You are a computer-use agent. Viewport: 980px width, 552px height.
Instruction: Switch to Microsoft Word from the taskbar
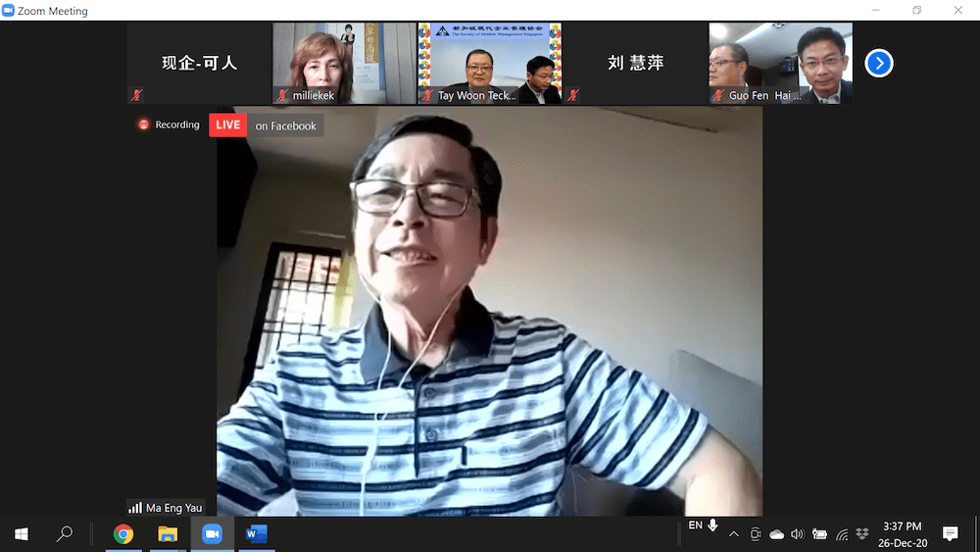(x=256, y=534)
